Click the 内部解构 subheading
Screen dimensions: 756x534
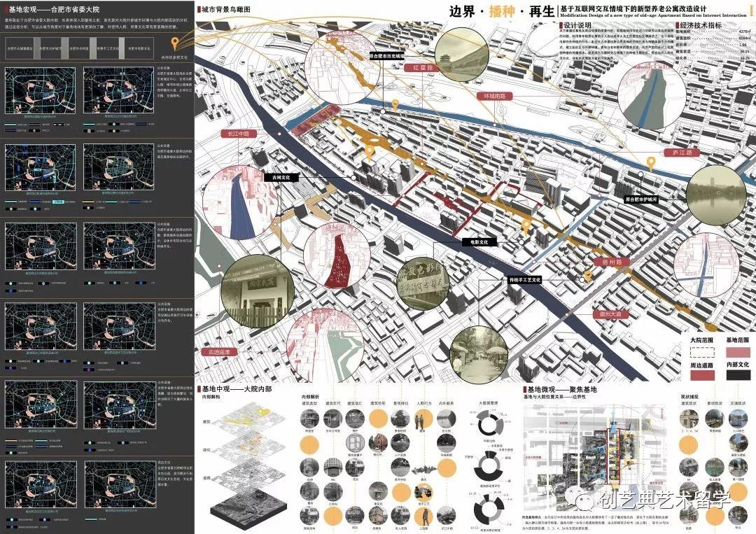[x=210, y=397]
